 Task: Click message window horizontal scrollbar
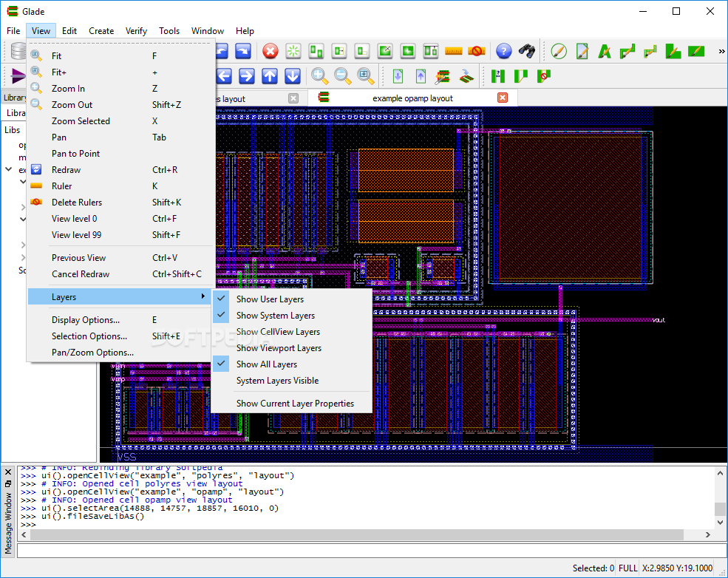click(356, 535)
